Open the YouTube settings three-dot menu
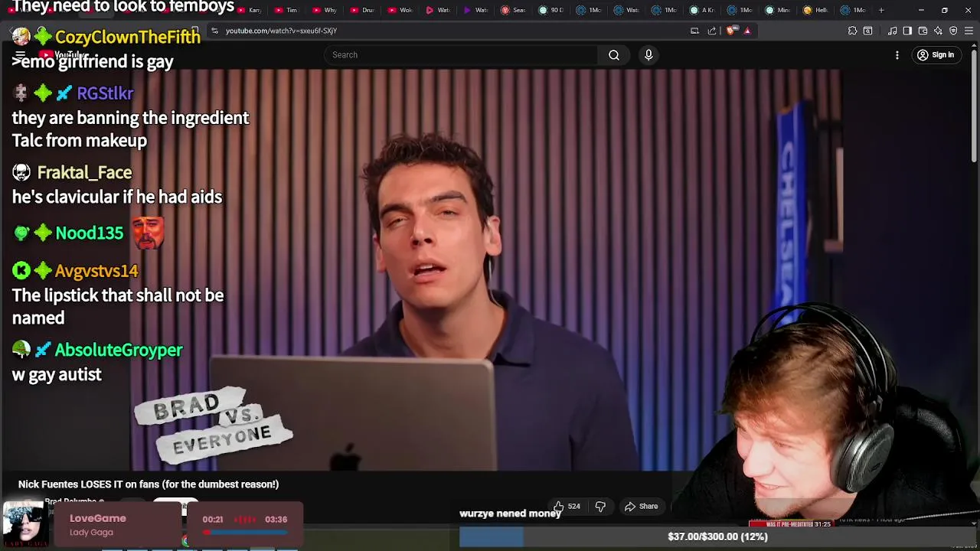 897,54
